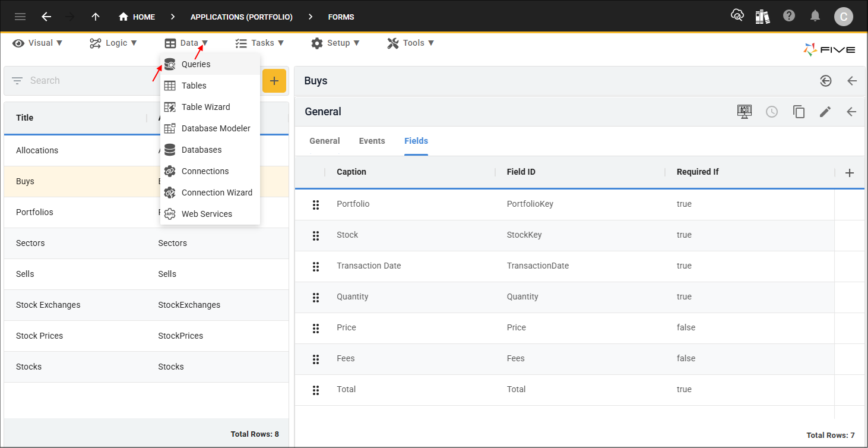Expand the Visual menu dropdown

(37, 43)
